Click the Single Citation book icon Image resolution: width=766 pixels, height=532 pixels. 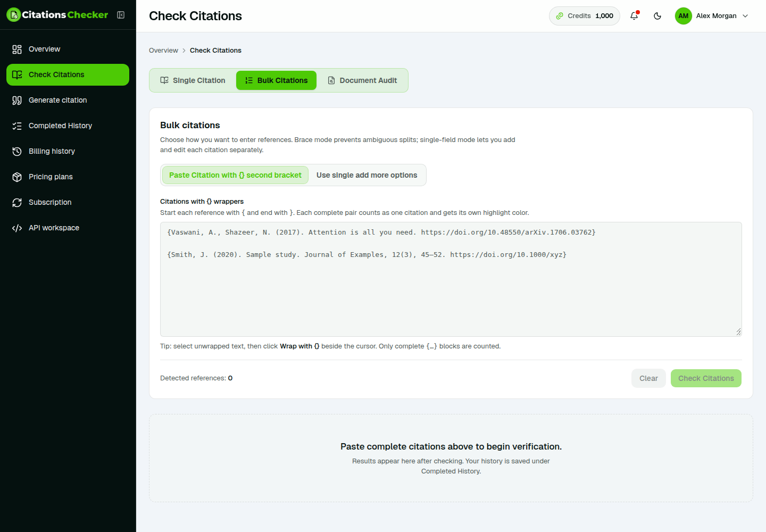(x=164, y=80)
